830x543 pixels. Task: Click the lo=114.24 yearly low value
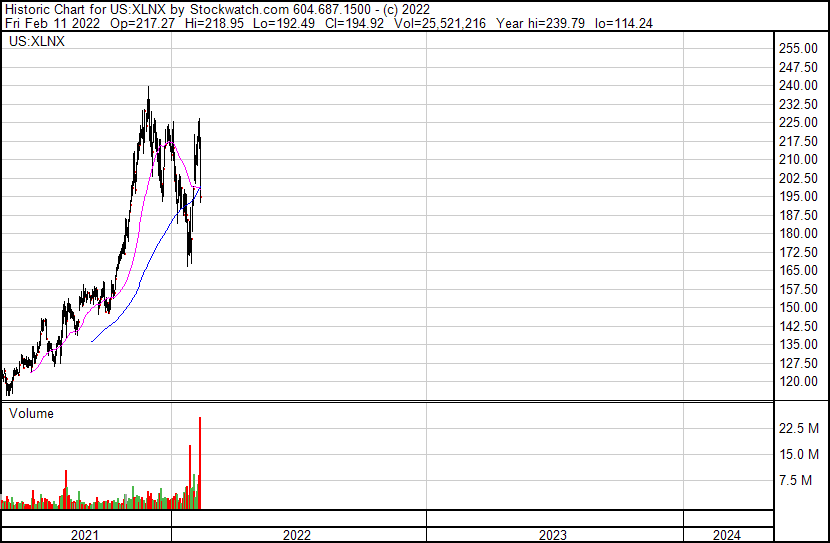[x=624, y=23]
